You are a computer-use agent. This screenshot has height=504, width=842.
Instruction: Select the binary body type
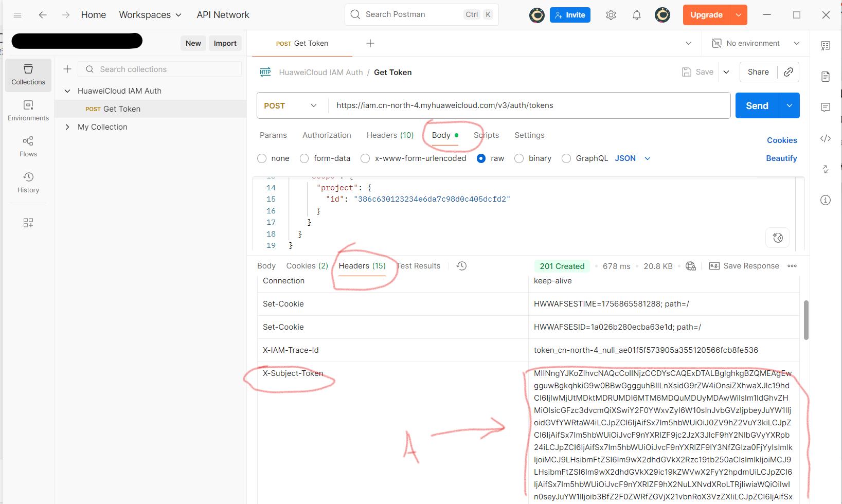tap(519, 158)
